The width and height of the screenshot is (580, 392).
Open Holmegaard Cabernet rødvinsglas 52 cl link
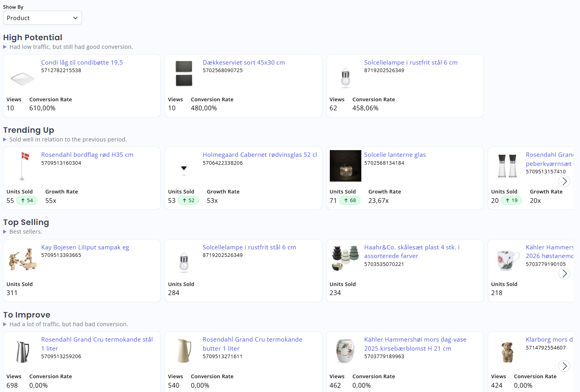click(260, 154)
